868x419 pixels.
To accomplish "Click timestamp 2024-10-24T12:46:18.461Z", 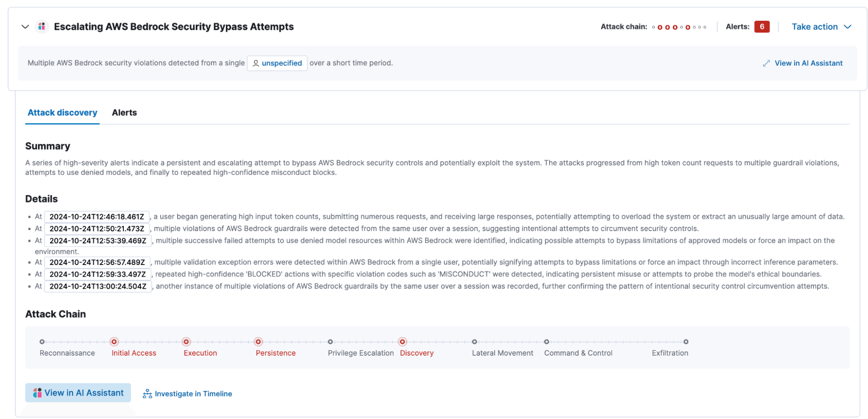I will (x=97, y=216).
